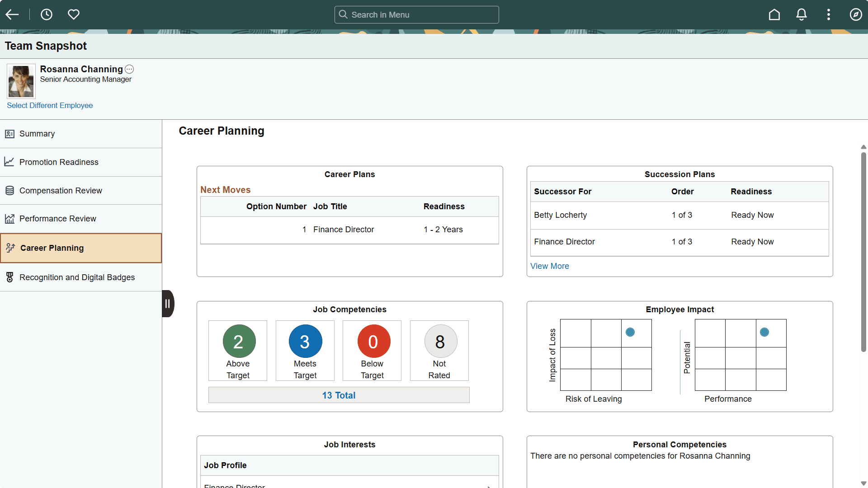This screenshot has height=488, width=868.
Task: Click Job Title column header
Action: pyautogui.click(x=330, y=206)
